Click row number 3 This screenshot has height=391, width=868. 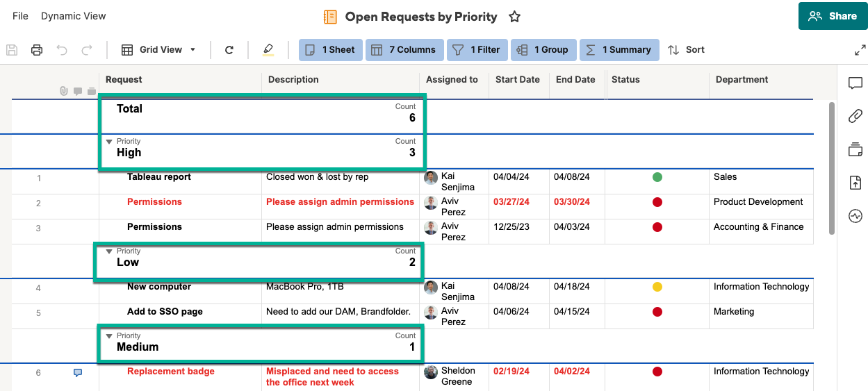coord(38,228)
